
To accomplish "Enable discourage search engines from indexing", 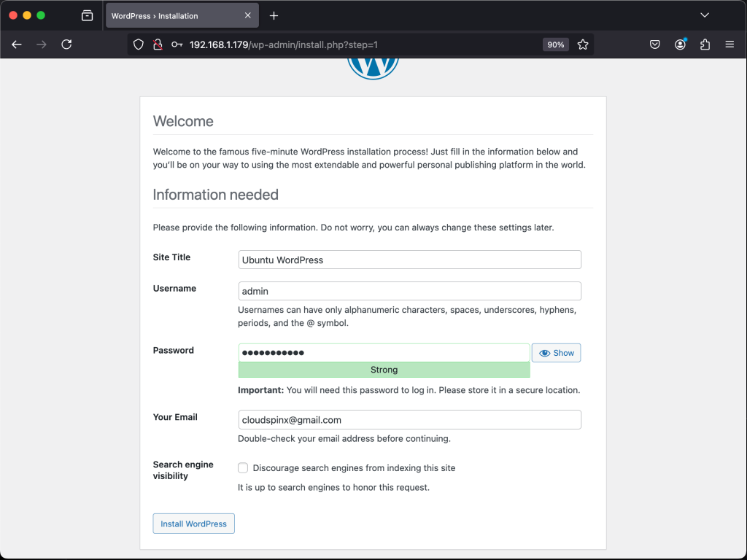I will click(242, 467).
